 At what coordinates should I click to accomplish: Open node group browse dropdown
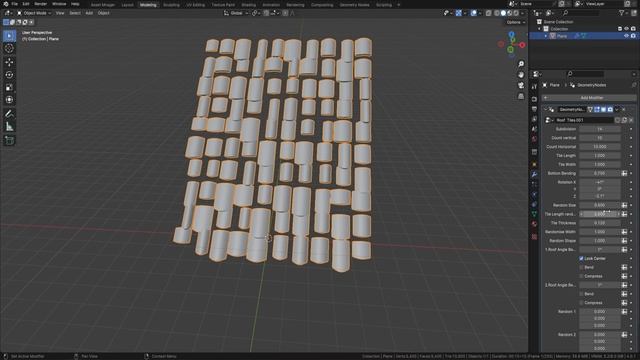pos(549,120)
